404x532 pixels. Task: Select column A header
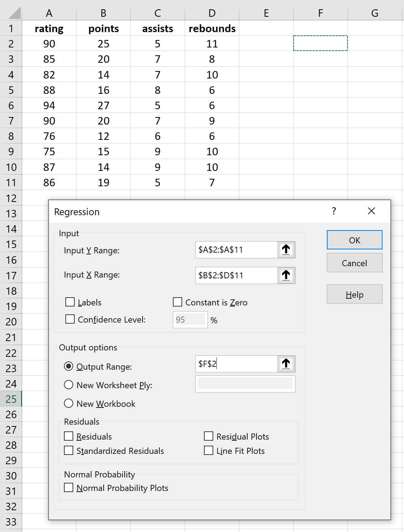click(x=49, y=12)
